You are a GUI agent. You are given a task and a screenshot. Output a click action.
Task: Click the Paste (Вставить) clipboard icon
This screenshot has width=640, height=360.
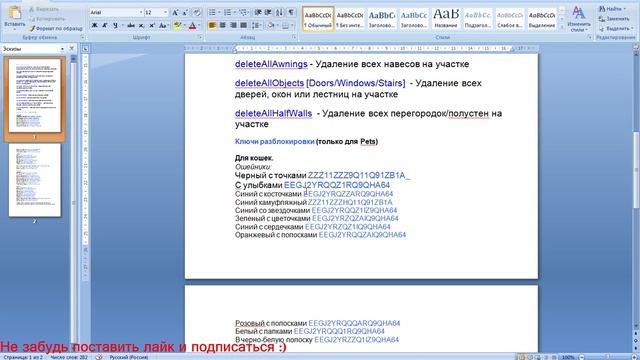pos(15,13)
